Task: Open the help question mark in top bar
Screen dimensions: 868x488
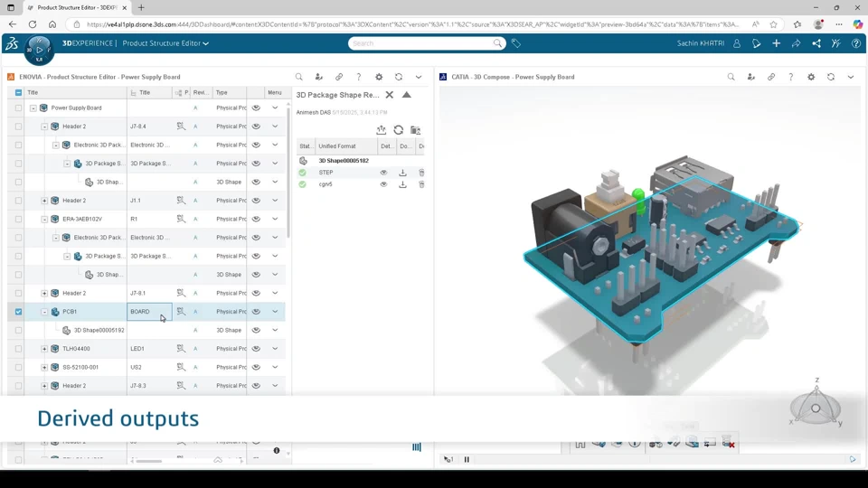Action: [856, 43]
